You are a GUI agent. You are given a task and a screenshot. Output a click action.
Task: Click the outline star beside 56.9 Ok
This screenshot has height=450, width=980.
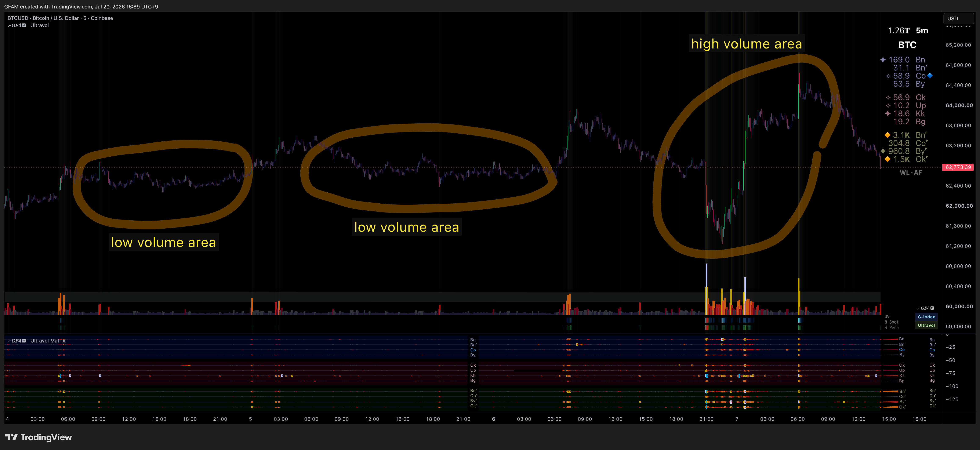point(888,97)
